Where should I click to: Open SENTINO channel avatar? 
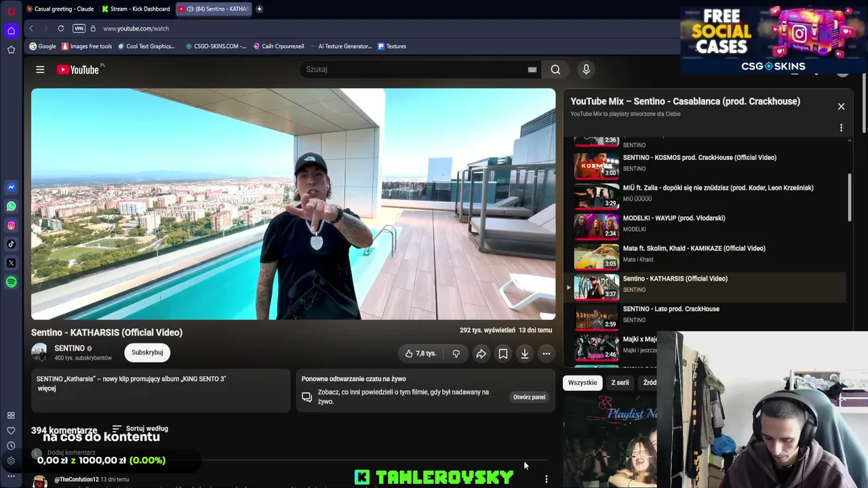click(39, 352)
